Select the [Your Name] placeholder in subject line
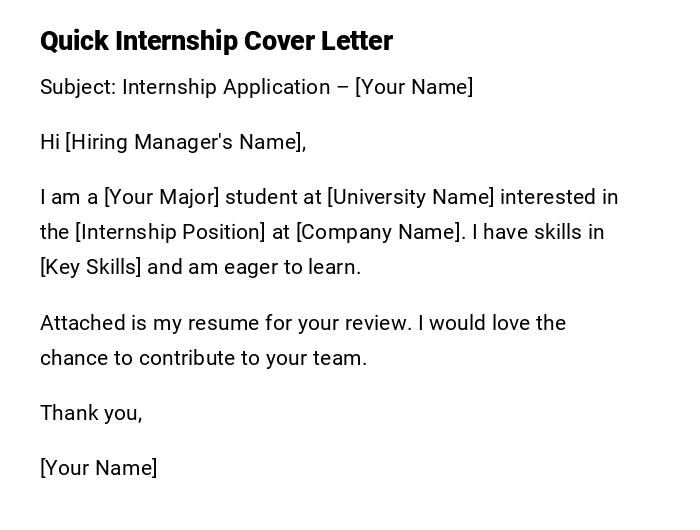 click(x=414, y=87)
